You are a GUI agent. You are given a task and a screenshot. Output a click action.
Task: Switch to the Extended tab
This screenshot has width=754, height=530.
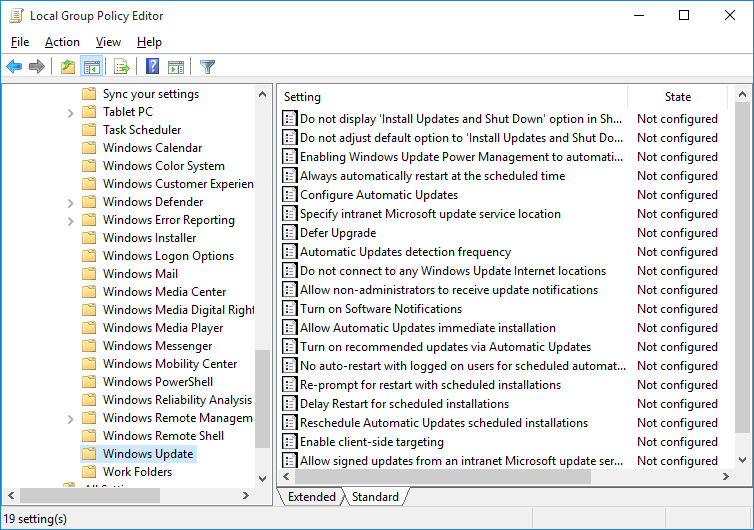pyautogui.click(x=311, y=497)
